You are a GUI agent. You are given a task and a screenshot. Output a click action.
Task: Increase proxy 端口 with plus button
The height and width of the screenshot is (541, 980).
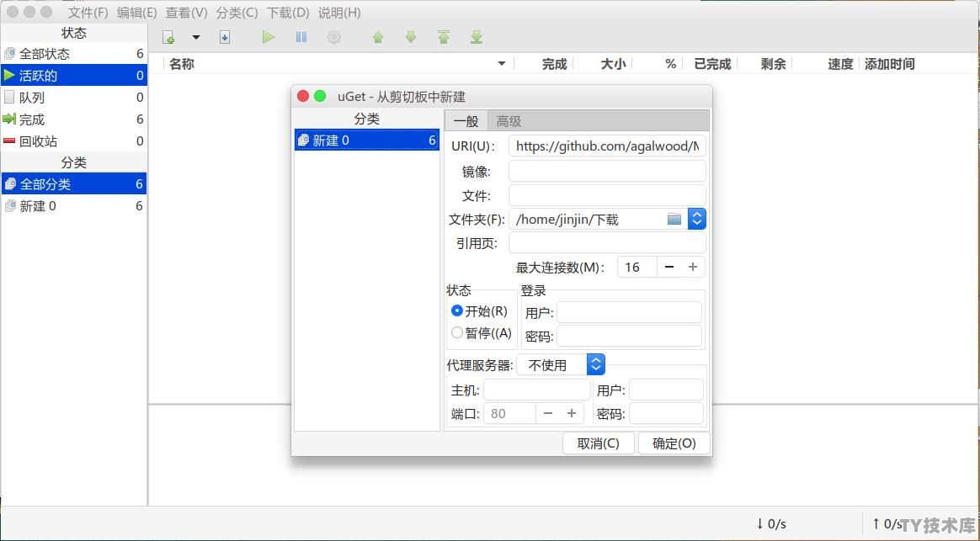(572, 414)
